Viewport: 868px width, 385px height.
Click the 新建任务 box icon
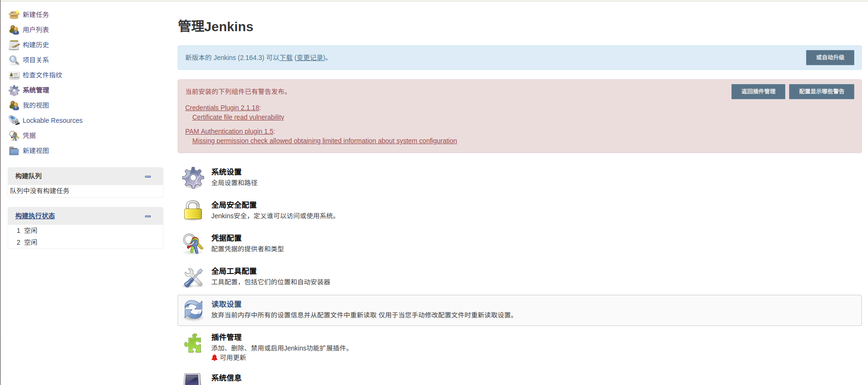click(x=14, y=15)
